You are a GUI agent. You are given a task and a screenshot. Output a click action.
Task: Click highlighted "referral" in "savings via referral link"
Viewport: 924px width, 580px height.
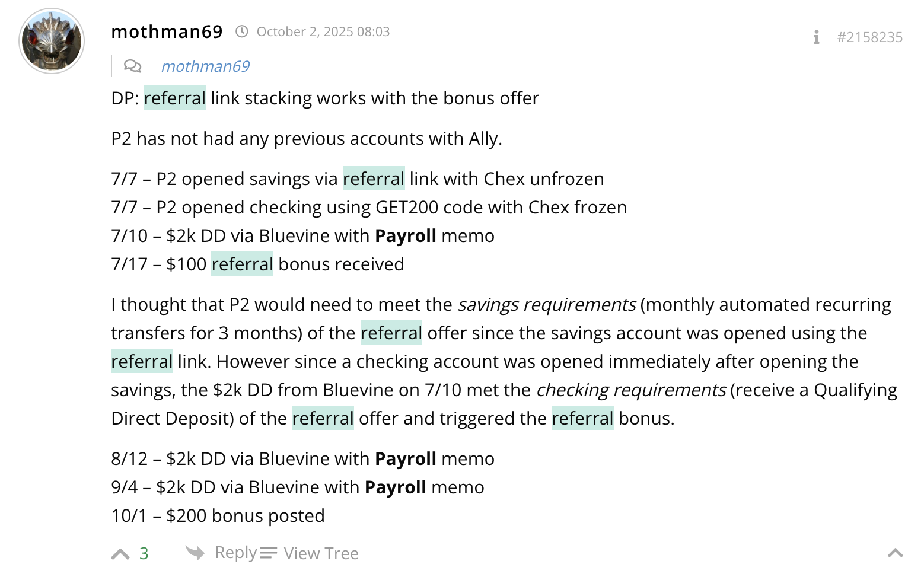click(x=374, y=179)
